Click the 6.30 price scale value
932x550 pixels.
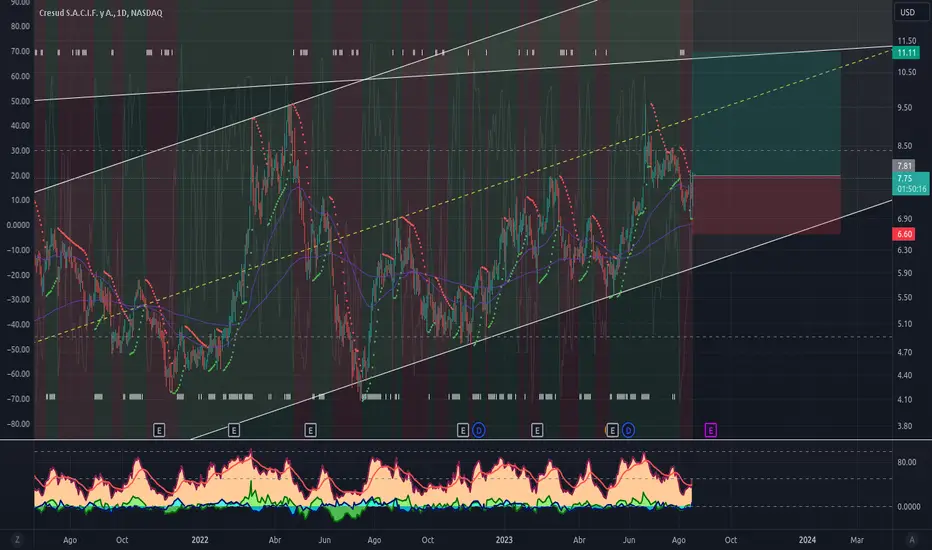904,250
